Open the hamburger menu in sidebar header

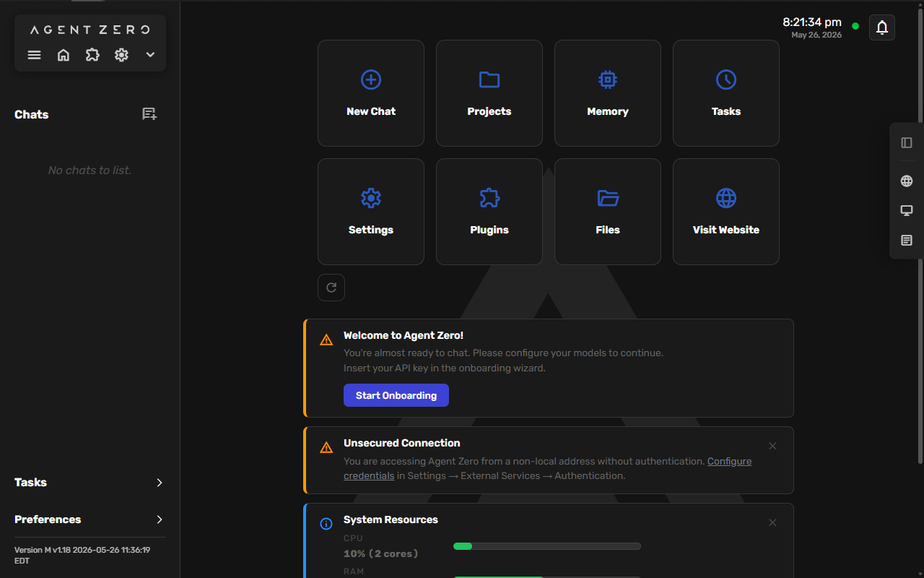click(x=34, y=55)
